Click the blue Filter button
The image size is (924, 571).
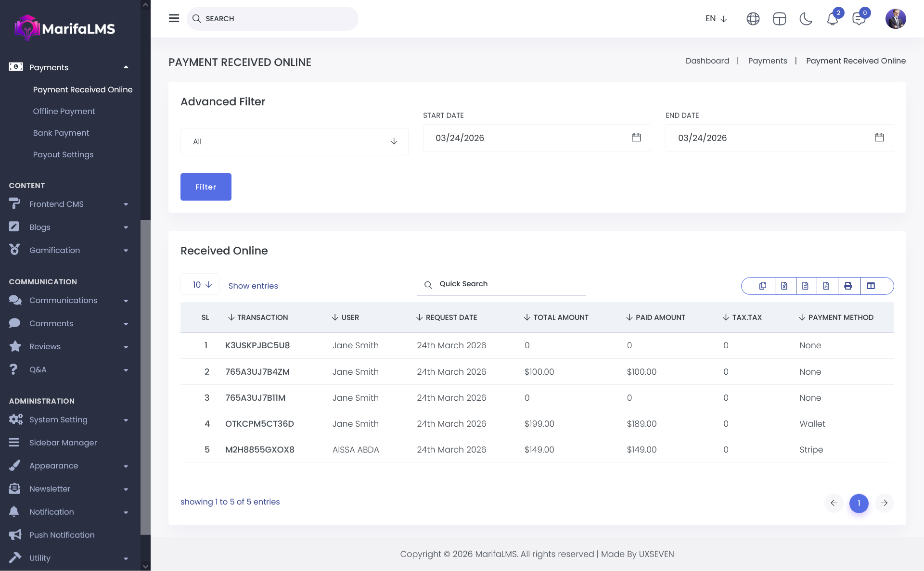pyautogui.click(x=205, y=187)
